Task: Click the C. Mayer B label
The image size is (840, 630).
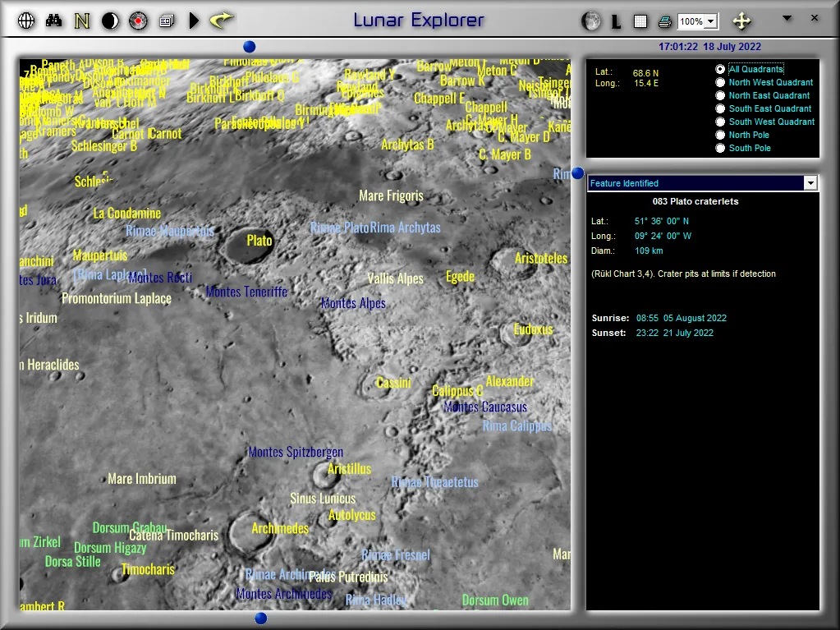Action: 505,154
